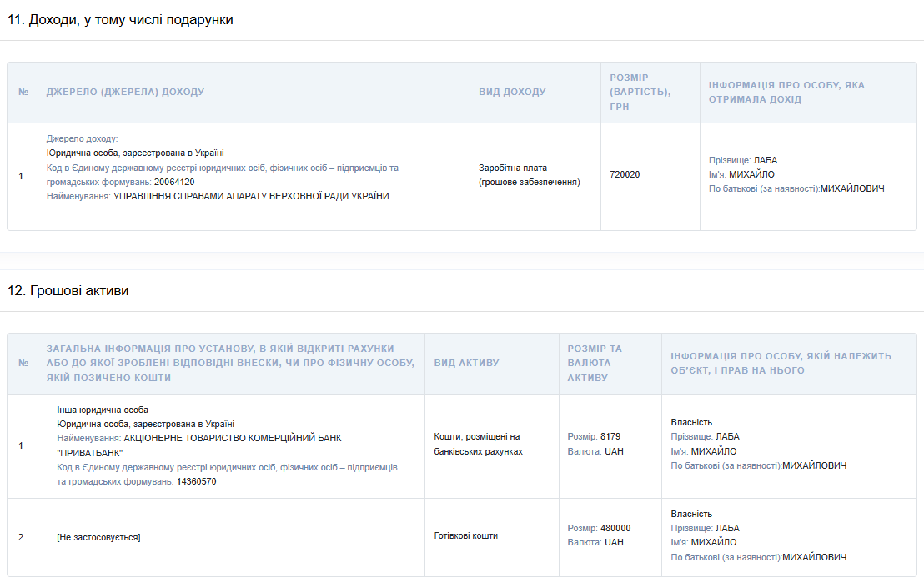Click "УПРАВЛІННЯ СПРАВАМИ АПАРАТУ ВЕРХОВНОЇ РАДИ УКРАЇНИ" name
The height and width of the screenshot is (583, 924).
[x=251, y=196]
